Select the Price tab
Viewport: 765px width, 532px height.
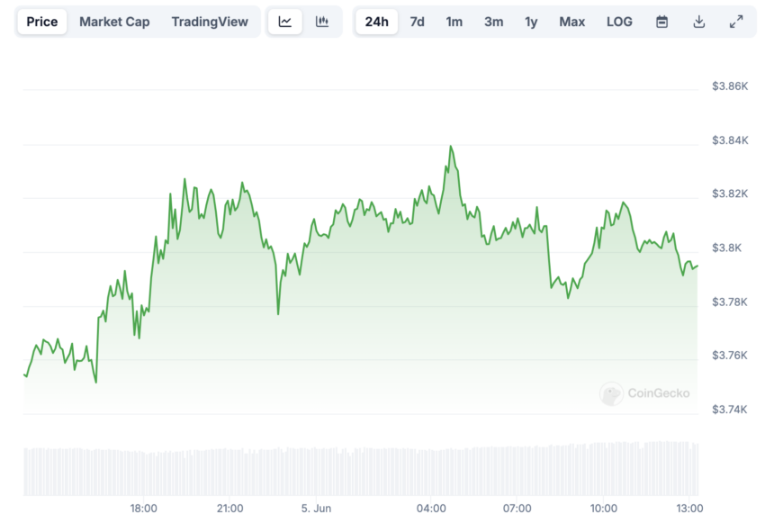[x=42, y=22]
